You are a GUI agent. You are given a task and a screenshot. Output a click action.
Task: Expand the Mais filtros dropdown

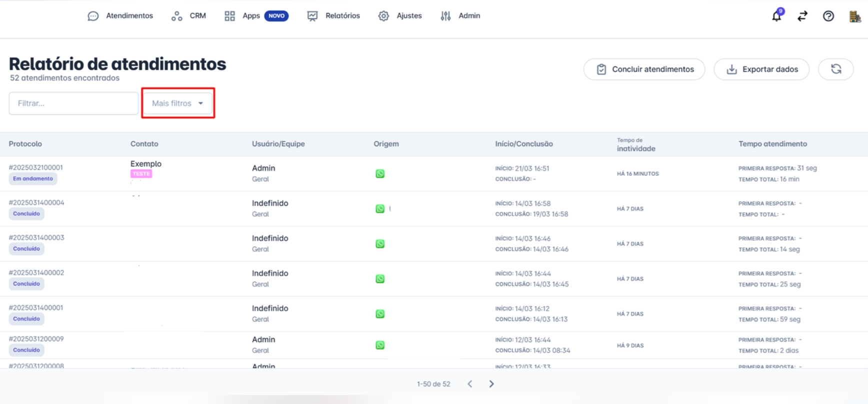pos(178,103)
